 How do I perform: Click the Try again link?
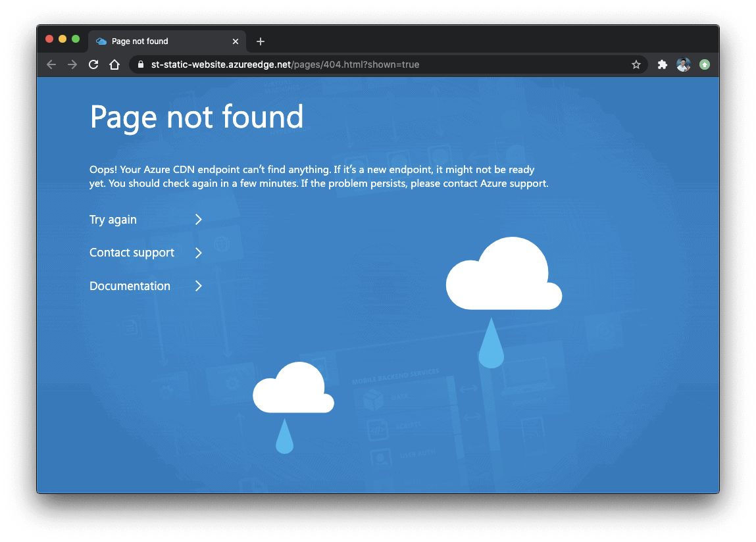pyautogui.click(x=113, y=220)
